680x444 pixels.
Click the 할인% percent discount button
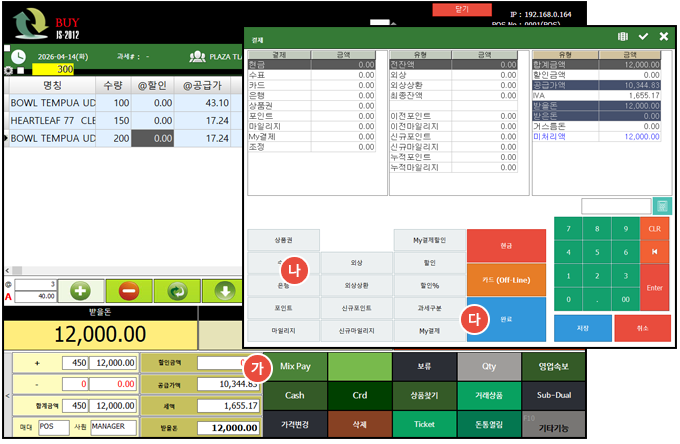coord(429,285)
